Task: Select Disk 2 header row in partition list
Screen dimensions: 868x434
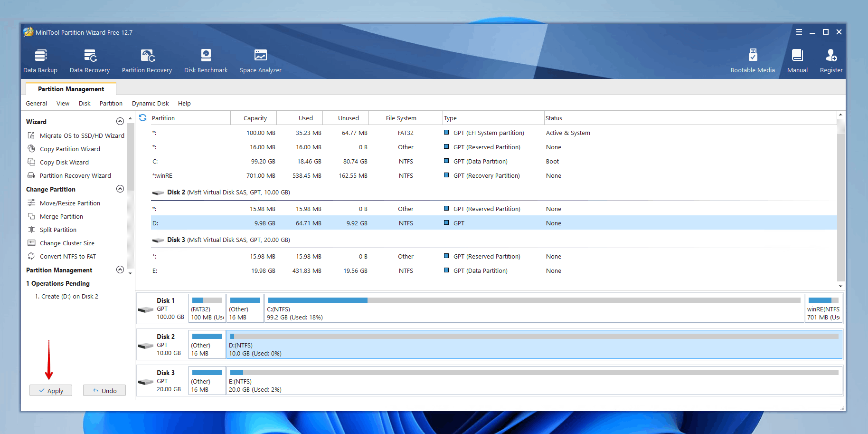Action: [x=494, y=193]
